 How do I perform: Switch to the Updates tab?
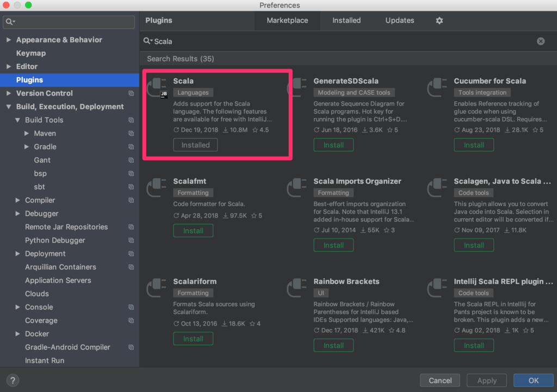pyautogui.click(x=400, y=21)
